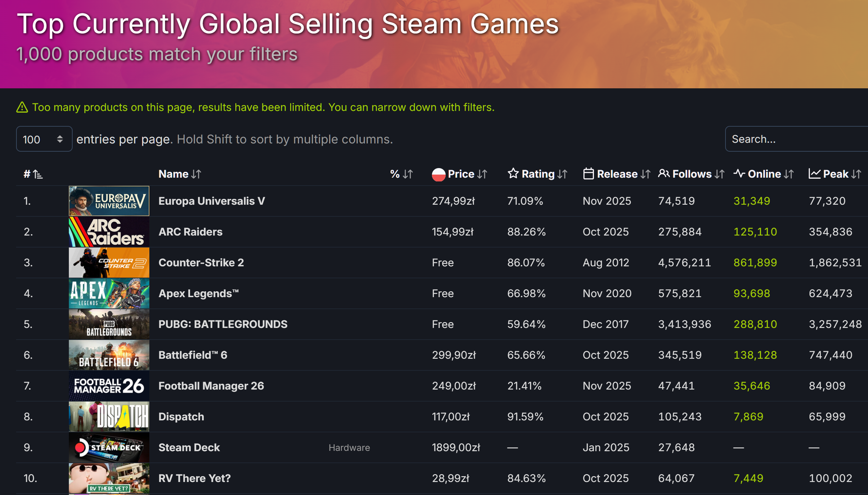Open the online count link for ARC Raiders
868x495 pixels.
(x=755, y=232)
